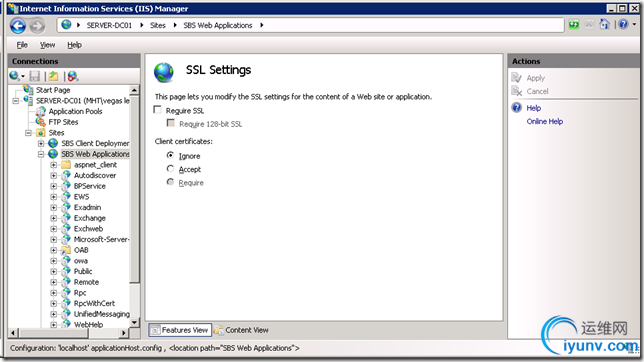Collapse the SERVER-DC01 tree node
The image size is (644, 362).
pos(16,101)
